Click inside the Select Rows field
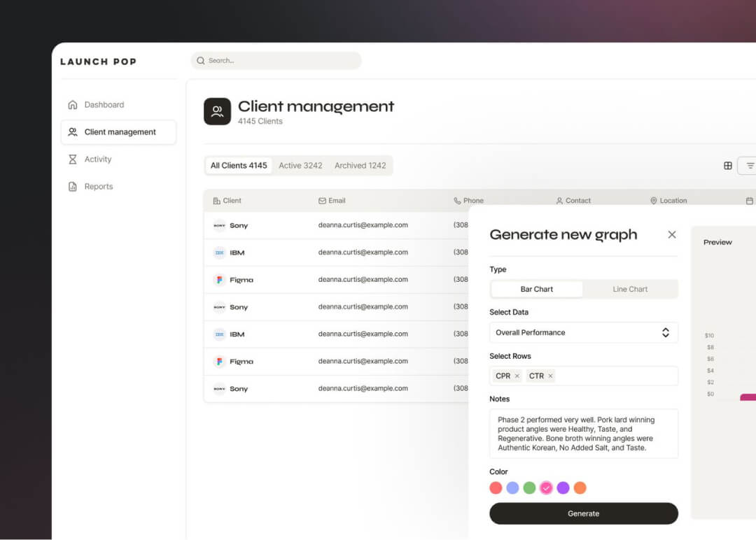 [583, 376]
